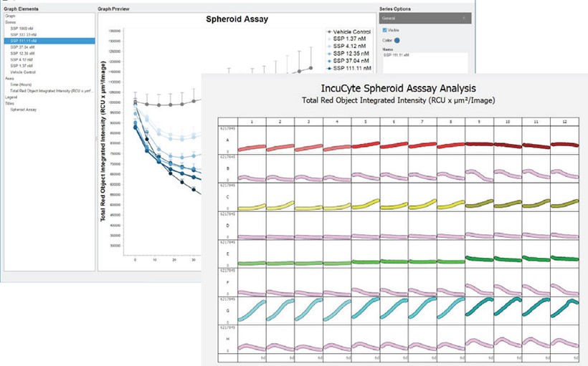The image size is (588, 366).
Task: Select highlighted SSP 111.11 nM series item
Action: coord(22,41)
